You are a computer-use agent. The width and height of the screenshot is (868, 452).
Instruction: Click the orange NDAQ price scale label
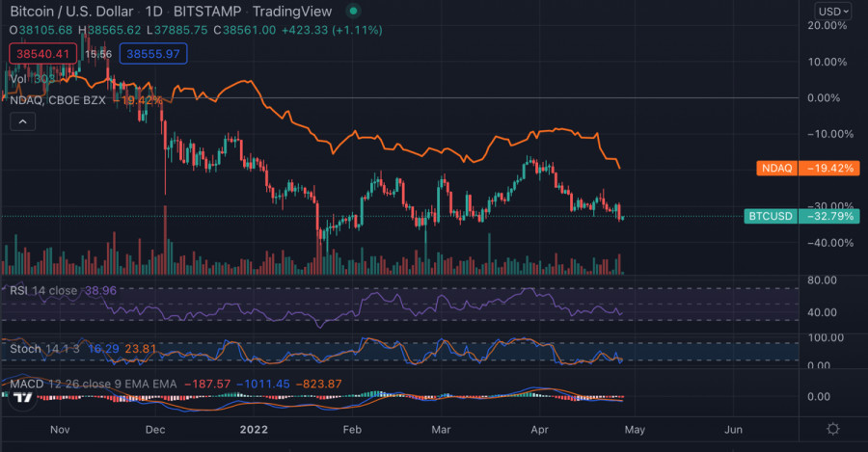tap(776, 169)
